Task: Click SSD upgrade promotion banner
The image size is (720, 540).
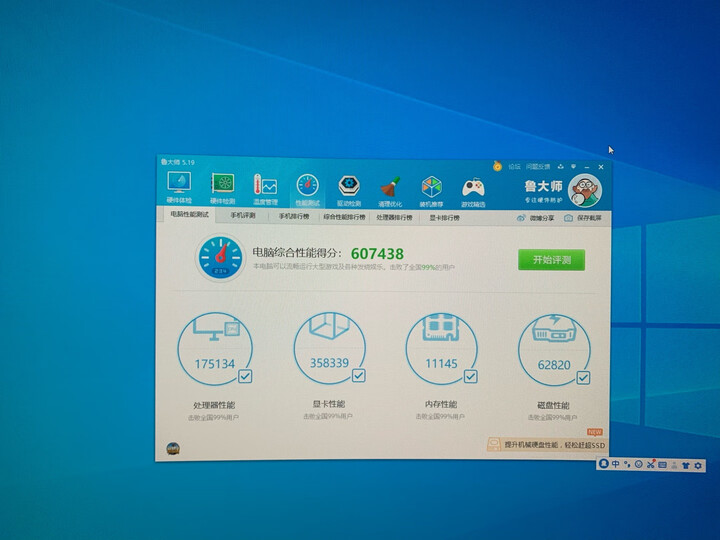Action: tap(546, 444)
